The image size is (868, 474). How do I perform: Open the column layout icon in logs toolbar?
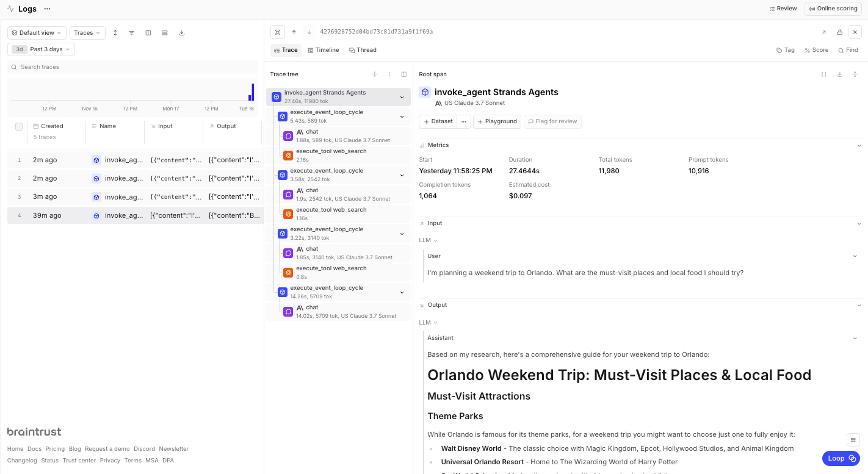click(x=148, y=33)
